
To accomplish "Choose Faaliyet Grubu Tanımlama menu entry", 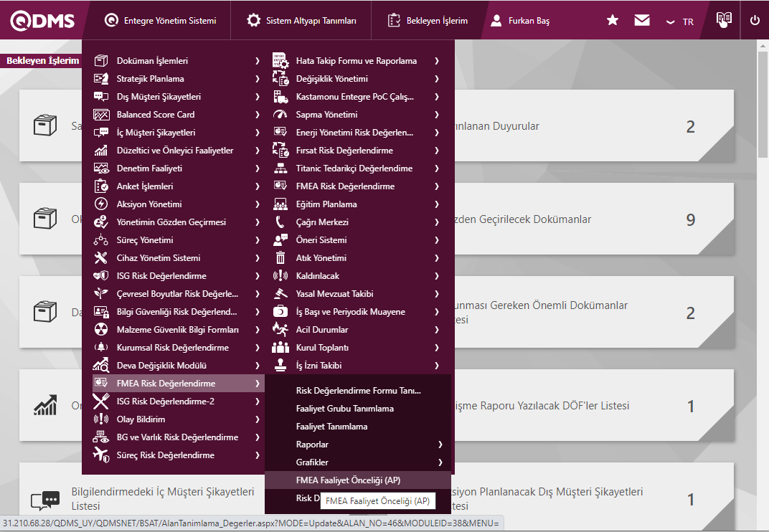I will pyautogui.click(x=344, y=409).
